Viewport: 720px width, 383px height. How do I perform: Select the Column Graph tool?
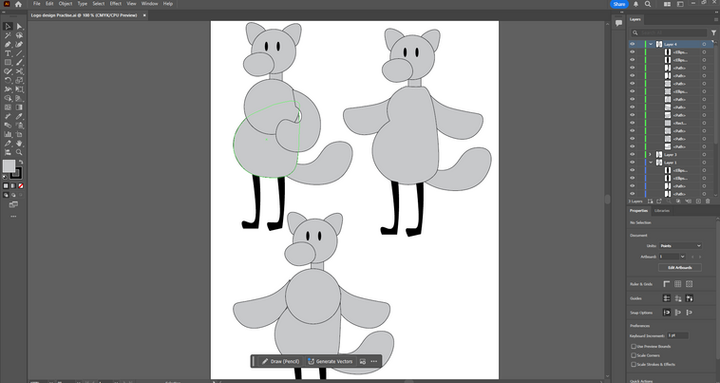coord(8,134)
